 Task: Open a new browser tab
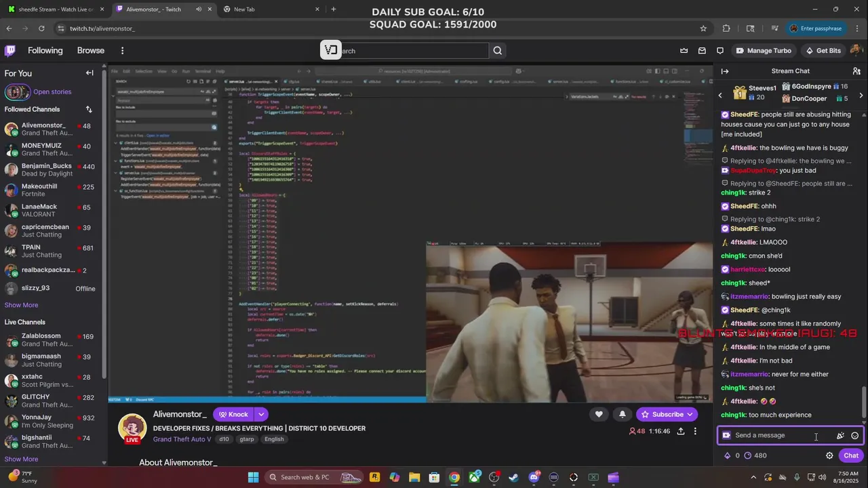333,9
